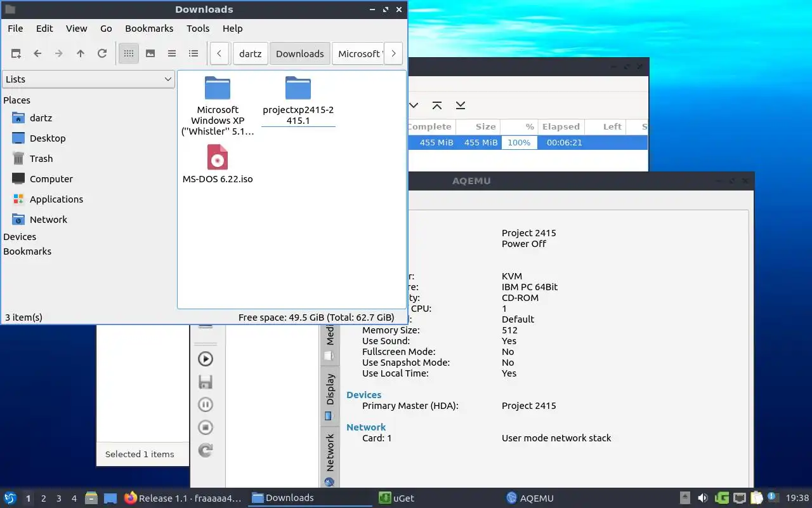Click the Elapsed column header in uGet

coord(561,127)
